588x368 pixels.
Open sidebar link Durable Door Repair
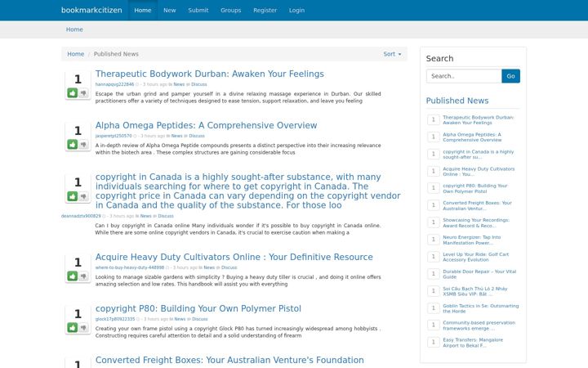tap(479, 275)
